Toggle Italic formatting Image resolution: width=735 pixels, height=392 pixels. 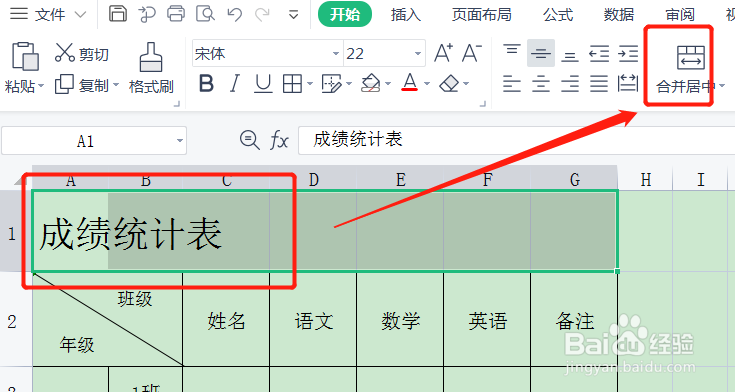(x=234, y=84)
